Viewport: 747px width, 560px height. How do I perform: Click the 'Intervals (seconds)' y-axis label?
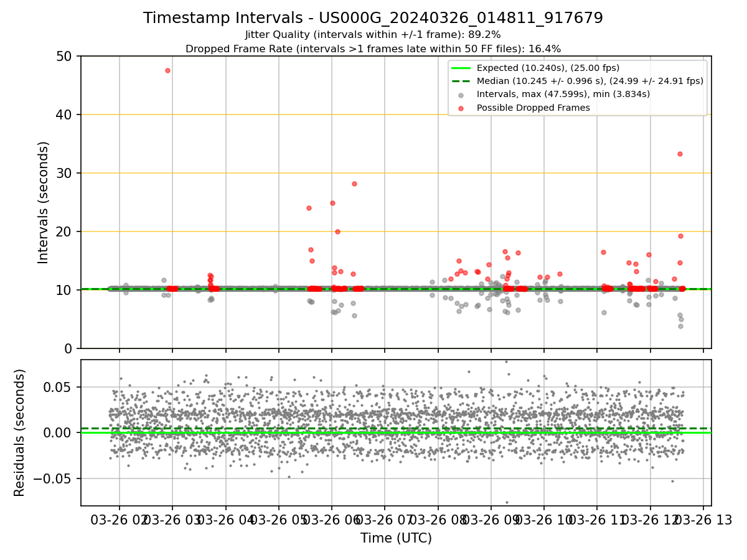[x=44, y=202]
